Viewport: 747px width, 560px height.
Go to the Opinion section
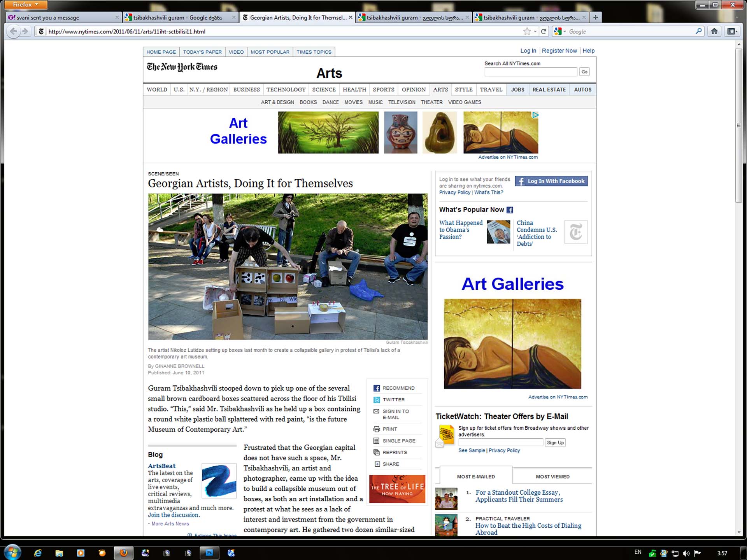tap(414, 89)
